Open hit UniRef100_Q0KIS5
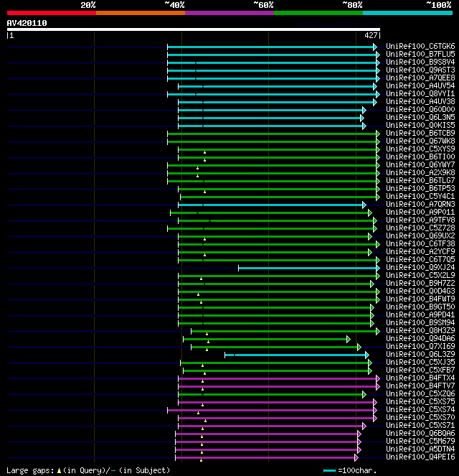The height and width of the screenshot is (476, 459). [420, 125]
